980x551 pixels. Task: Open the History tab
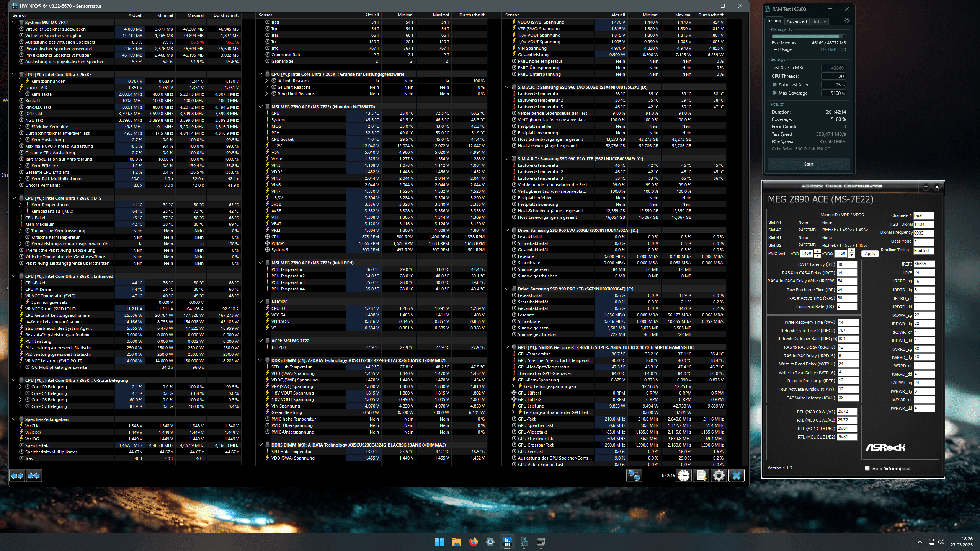point(819,21)
